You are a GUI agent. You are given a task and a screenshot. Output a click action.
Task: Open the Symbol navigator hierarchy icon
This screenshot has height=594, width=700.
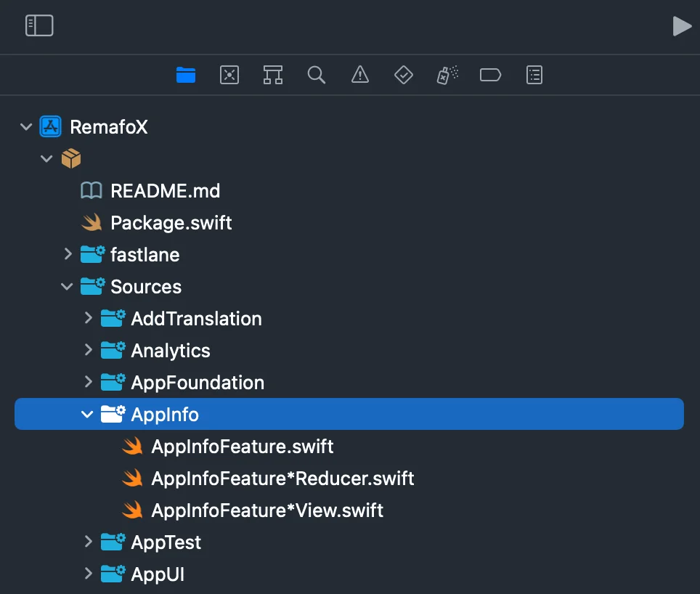(x=273, y=75)
